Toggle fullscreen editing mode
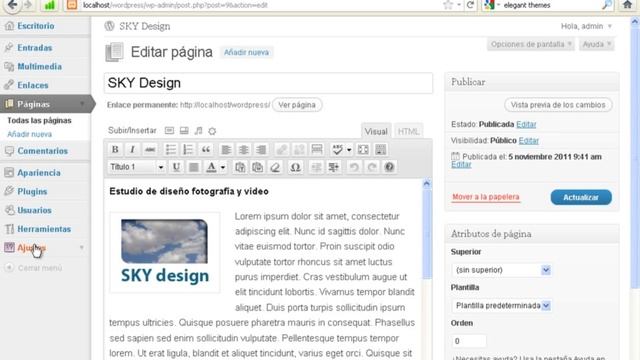This screenshot has height=360, width=640. pos(363,149)
